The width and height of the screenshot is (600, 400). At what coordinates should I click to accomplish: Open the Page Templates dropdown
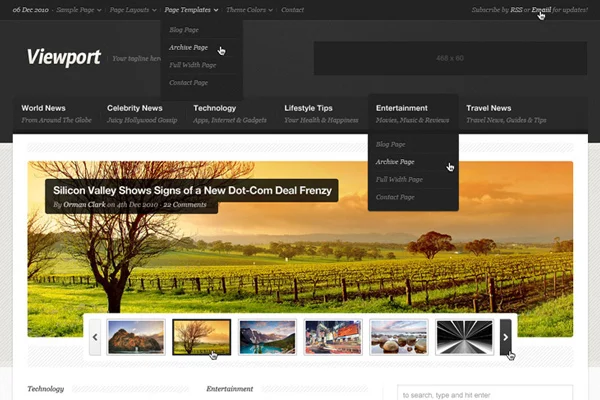191,10
